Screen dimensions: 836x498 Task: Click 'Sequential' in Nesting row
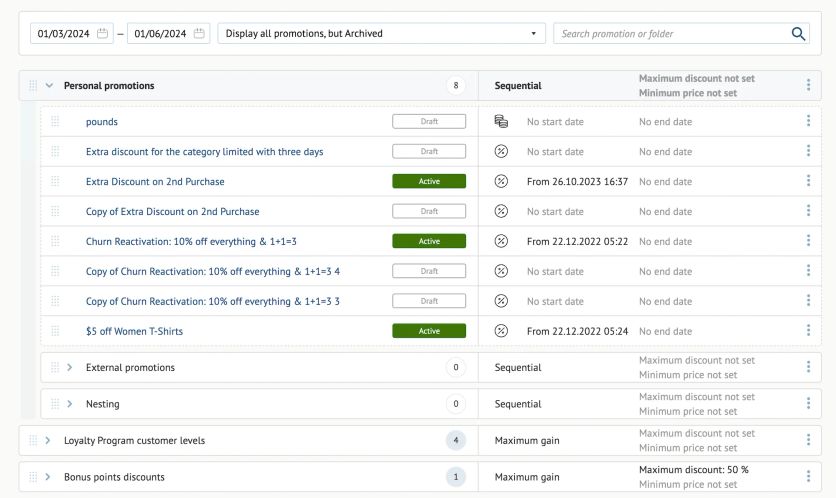(x=518, y=404)
